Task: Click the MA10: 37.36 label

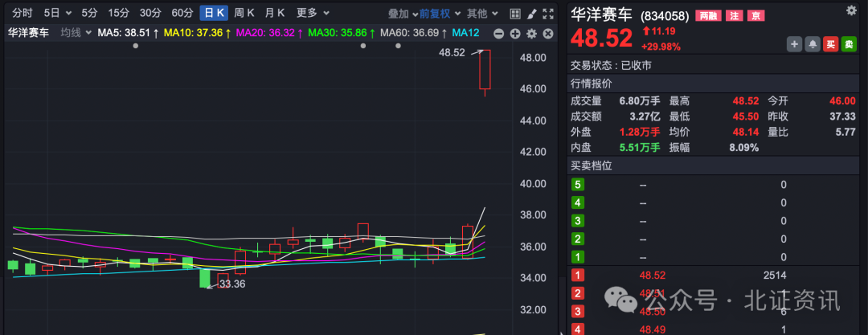Action: (x=197, y=33)
